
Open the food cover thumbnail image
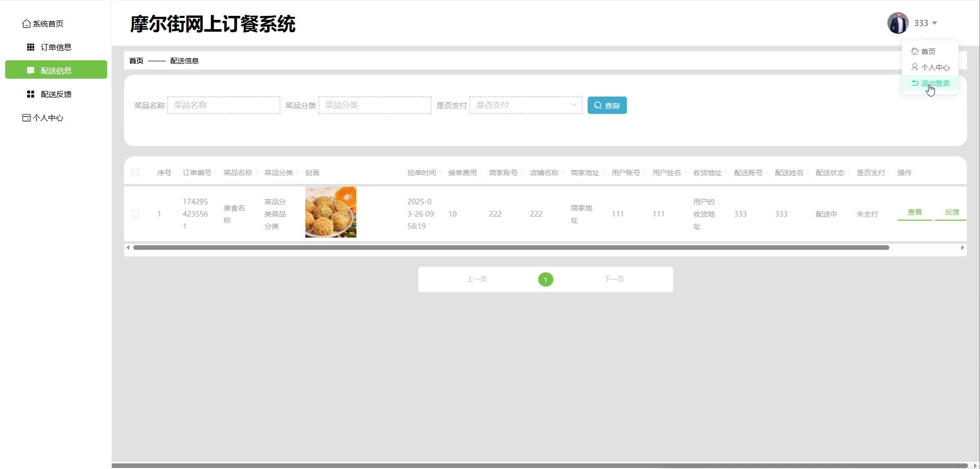331,212
